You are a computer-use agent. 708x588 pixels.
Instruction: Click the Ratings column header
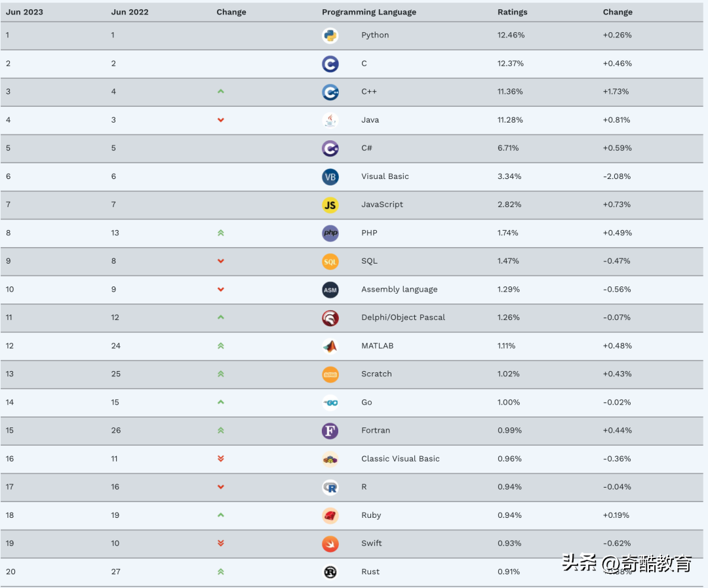pyautogui.click(x=512, y=12)
